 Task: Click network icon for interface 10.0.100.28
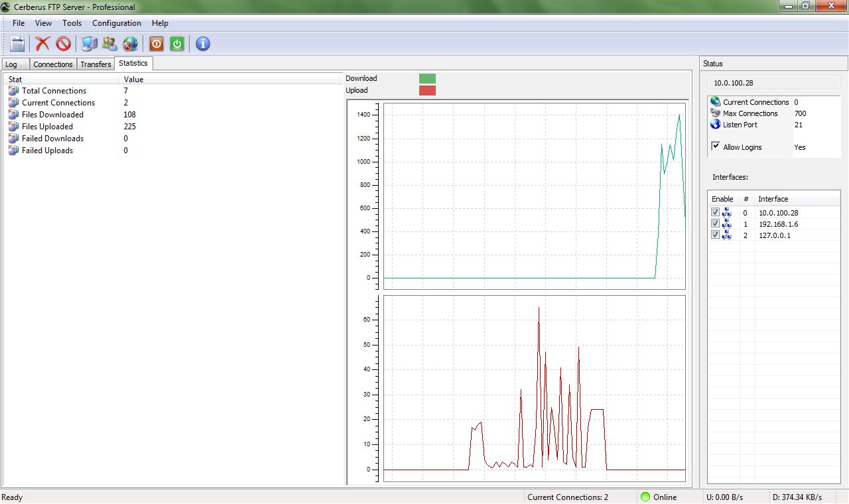coord(726,213)
